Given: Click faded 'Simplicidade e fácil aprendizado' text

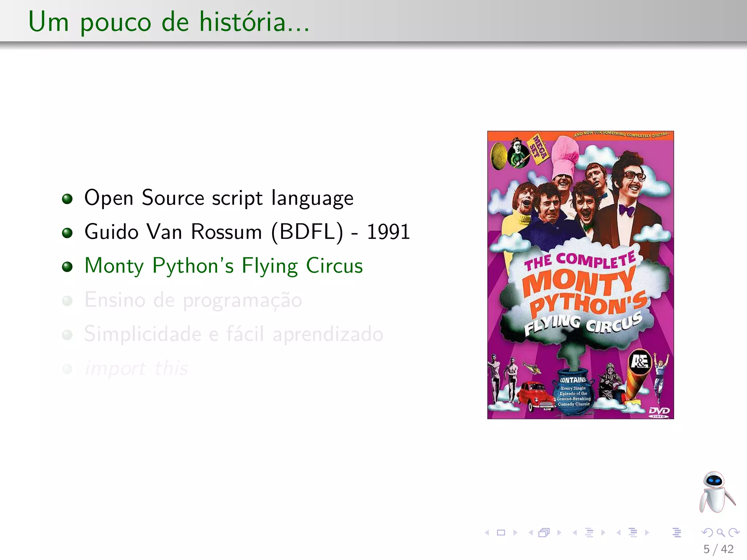Looking at the screenshot, I should click(x=234, y=334).
